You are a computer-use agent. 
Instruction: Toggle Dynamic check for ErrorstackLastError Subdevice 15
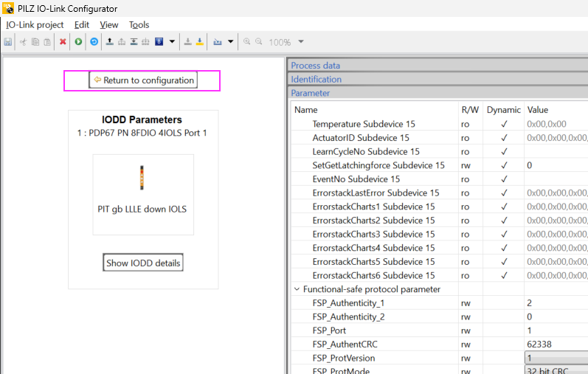click(x=504, y=193)
